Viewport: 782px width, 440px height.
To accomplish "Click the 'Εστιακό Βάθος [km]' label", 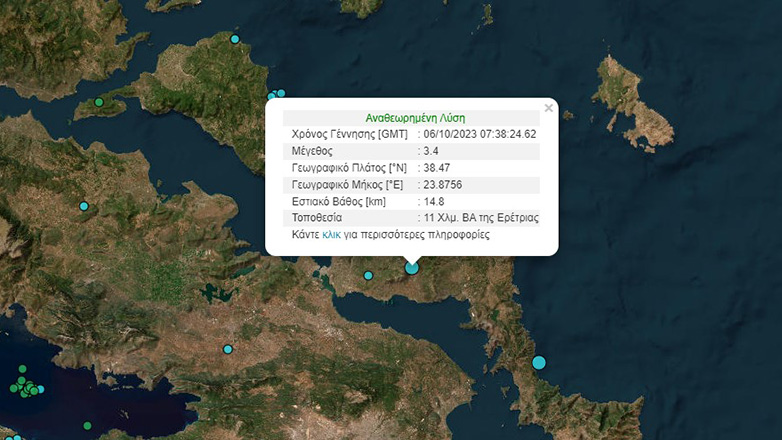I will point(338,202).
